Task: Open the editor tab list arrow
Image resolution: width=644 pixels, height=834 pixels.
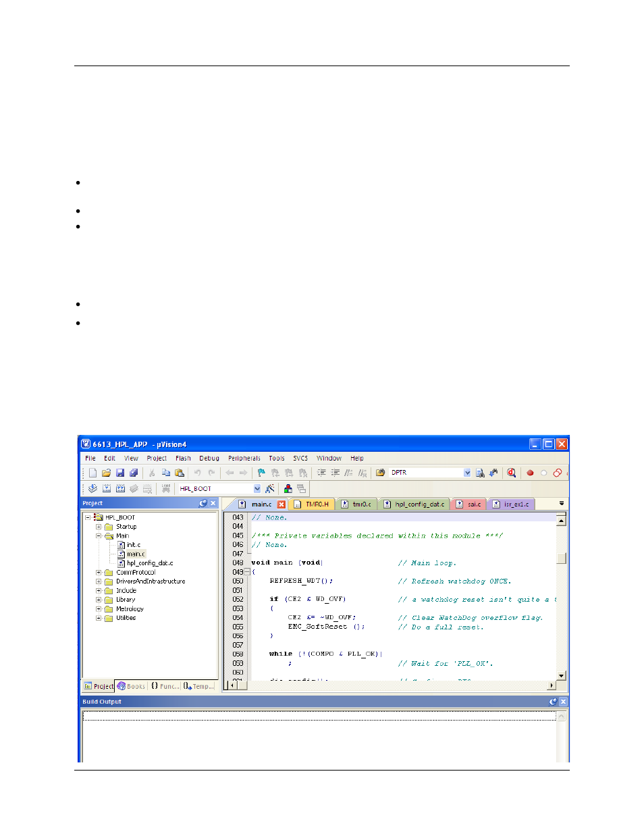Action: 562,503
